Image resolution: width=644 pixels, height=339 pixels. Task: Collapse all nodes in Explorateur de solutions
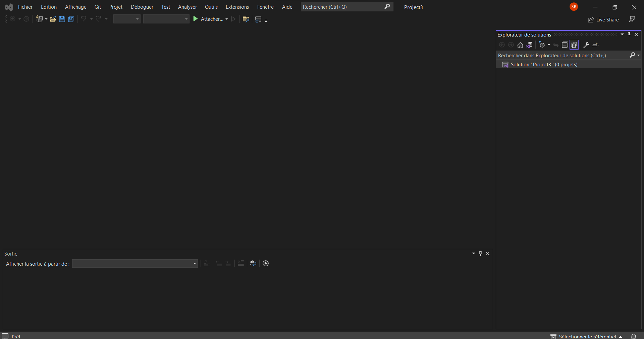(565, 45)
